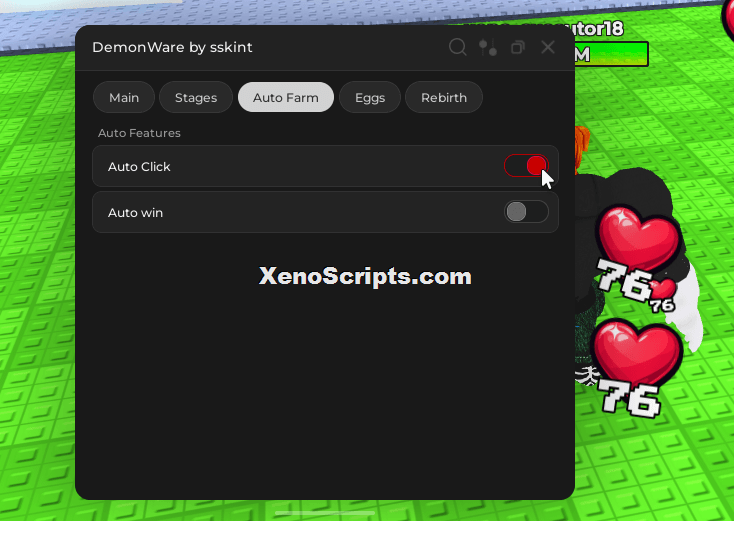Open the Eggs tab
Image resolution: width=734 pixels, height=551 pixels.
click(370, 97)
